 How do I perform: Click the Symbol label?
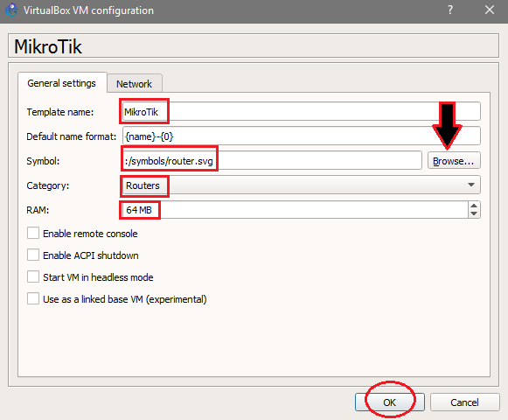click(x=43, y=161)
